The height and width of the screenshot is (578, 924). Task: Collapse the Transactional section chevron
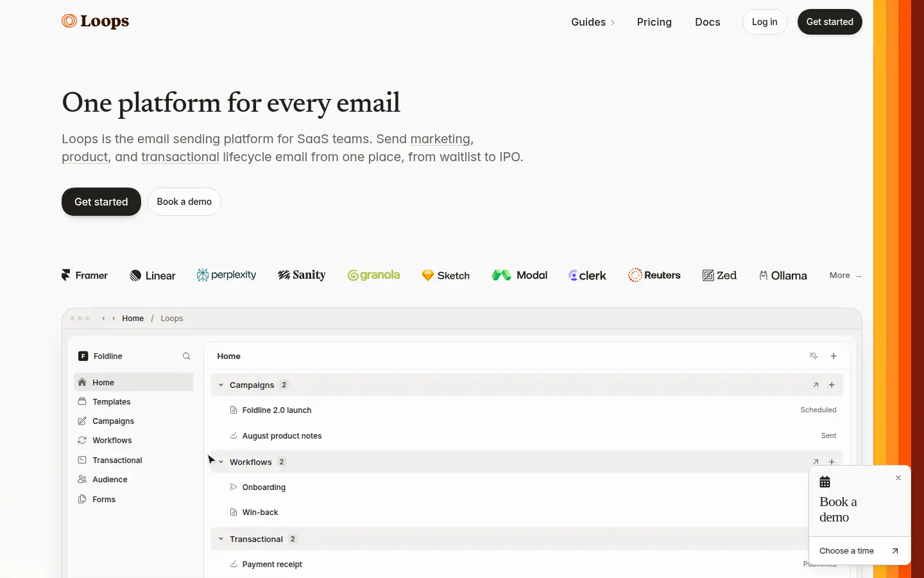(x=221, y=539)
